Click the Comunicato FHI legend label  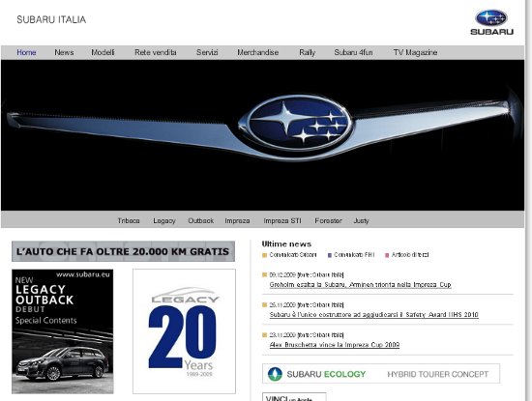354,255
